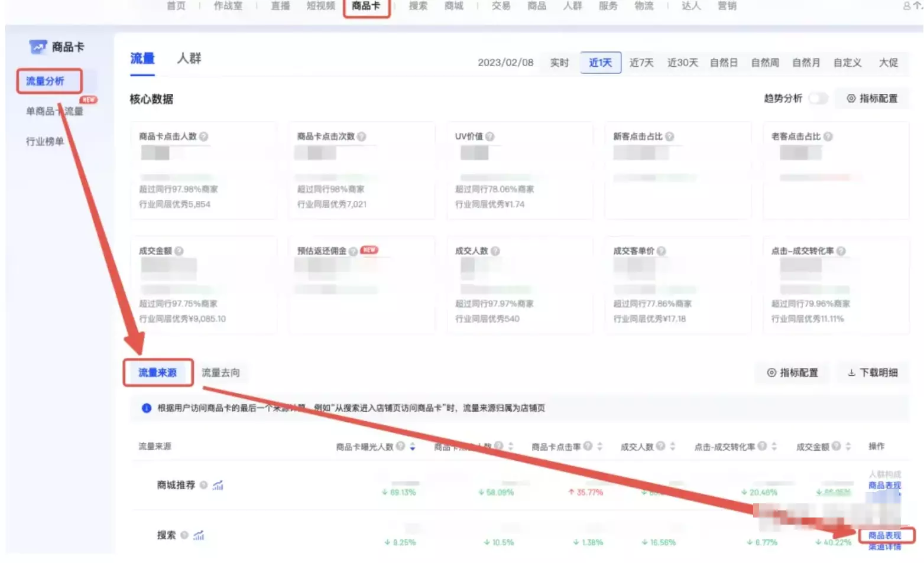
Task: Open 指标配置 in the 核心数据 section
Action: tap(872, 99)
